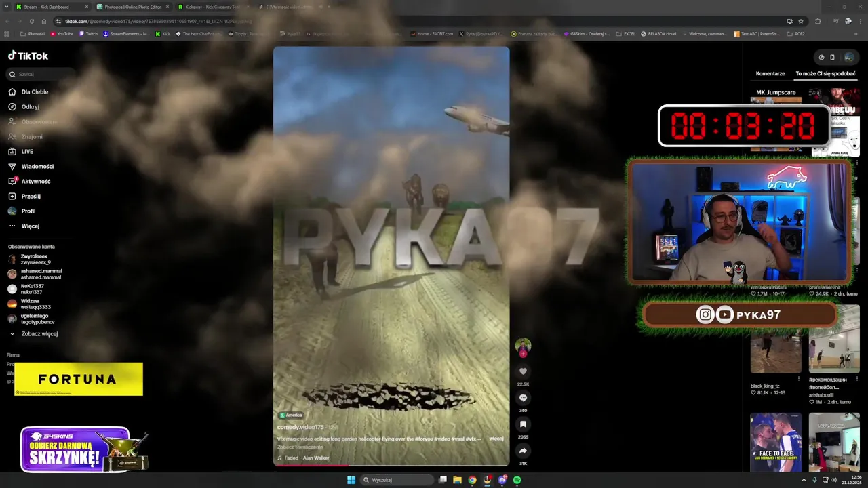Expand video description with więcej
Image resolution: width=868 pixels, height=488 pixels.
496,439
